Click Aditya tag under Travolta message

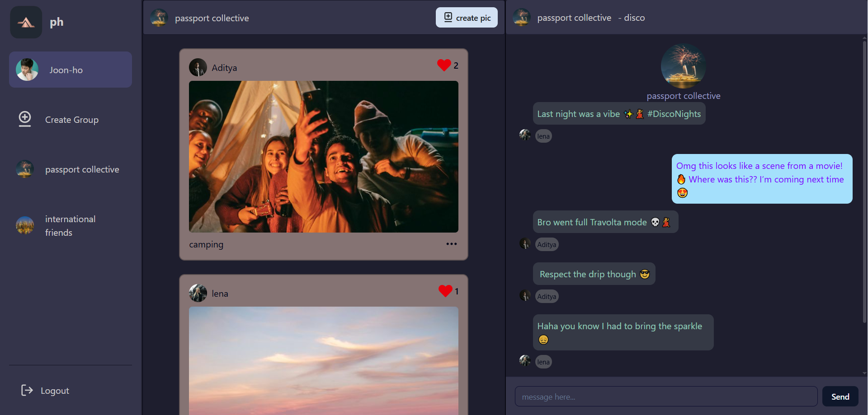click(x=547, y=244)
